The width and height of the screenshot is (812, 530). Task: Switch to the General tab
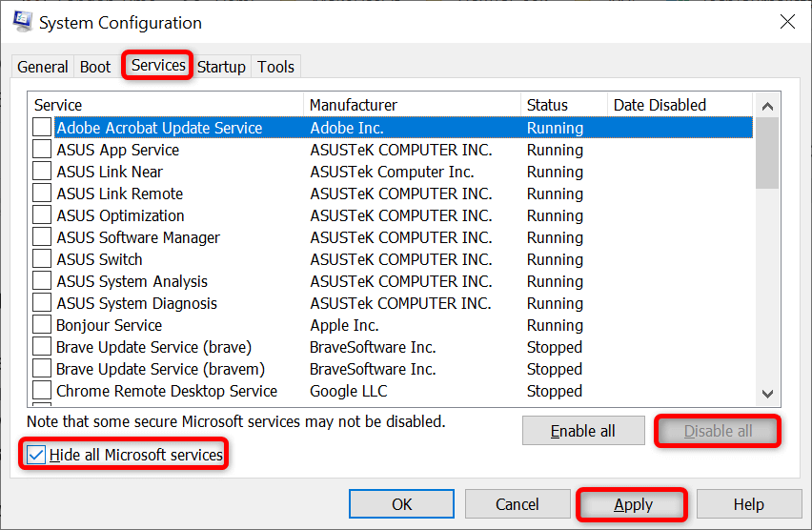tap(43, 67)
